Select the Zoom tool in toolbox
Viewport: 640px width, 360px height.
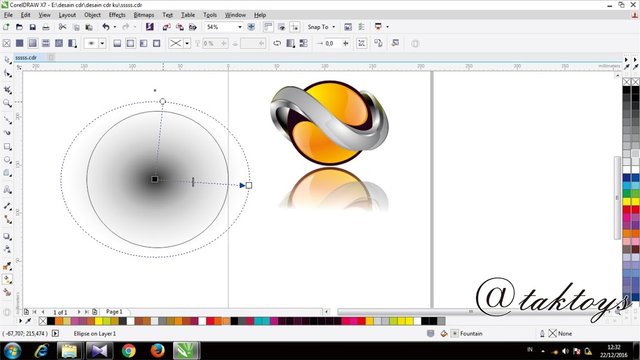pyautogui.click(x=7, y=103)
